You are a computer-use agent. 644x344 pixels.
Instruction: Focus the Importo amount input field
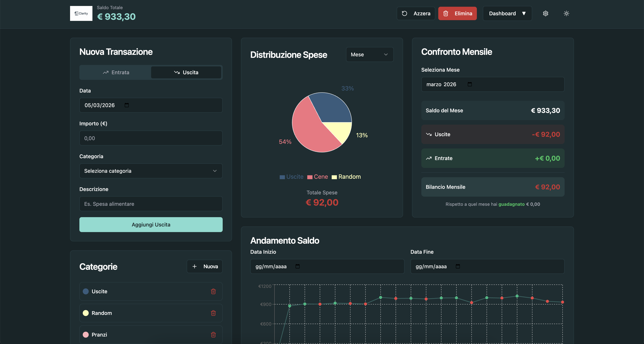tap(151, 138)
